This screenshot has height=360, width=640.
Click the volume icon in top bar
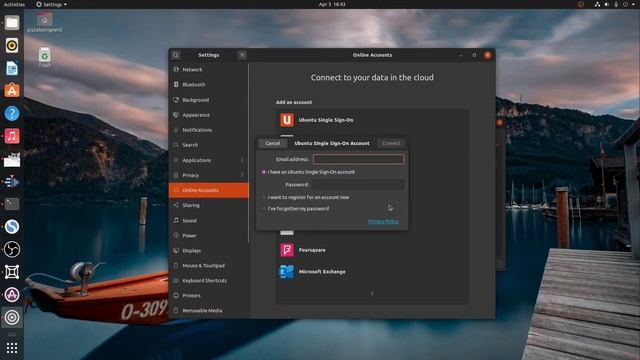(x=607, y=4)
